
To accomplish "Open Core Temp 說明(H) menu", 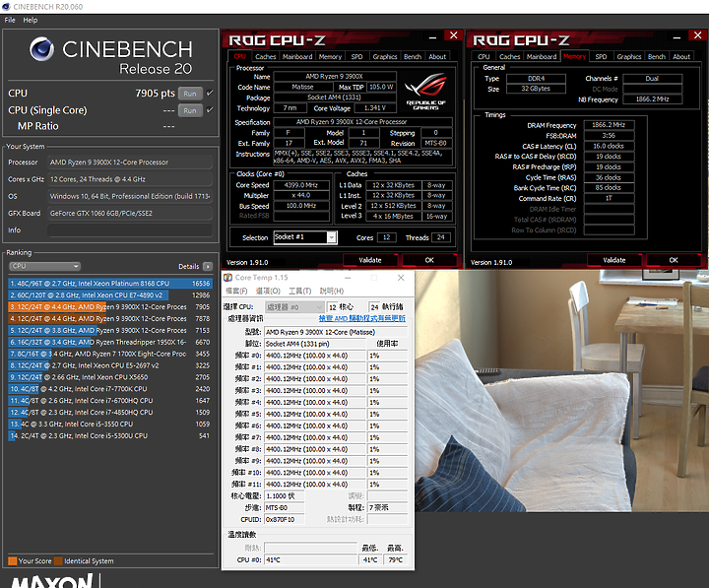I will pyautogui.click(x=332, y=292).
